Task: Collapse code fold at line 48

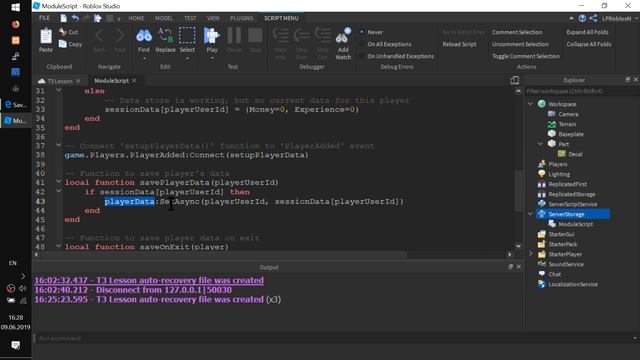Action: pos(58,246)
